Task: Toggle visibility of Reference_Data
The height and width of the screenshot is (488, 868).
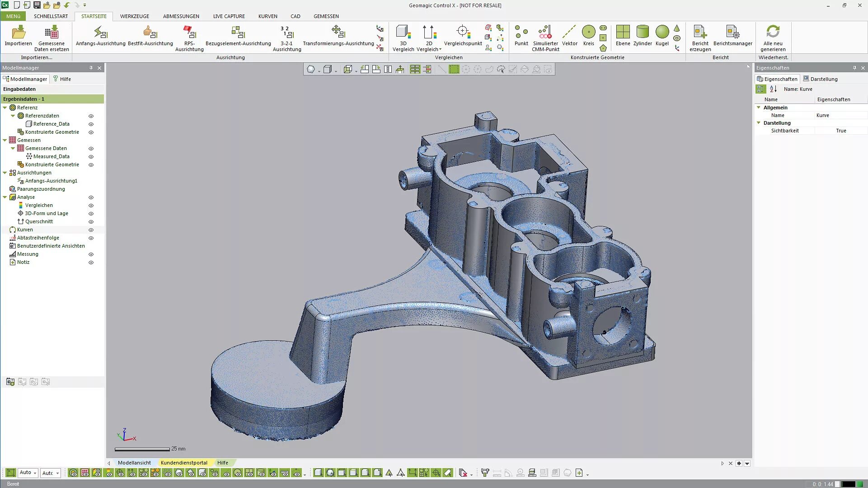Action: tap(91, 124)
